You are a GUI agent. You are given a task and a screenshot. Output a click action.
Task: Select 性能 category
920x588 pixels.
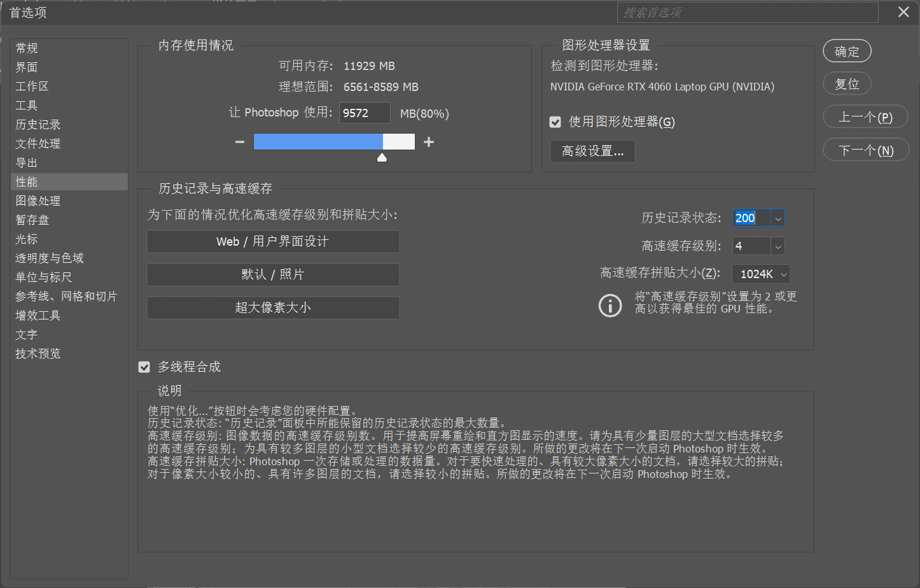pyautogui.click(x=69, y=182)
